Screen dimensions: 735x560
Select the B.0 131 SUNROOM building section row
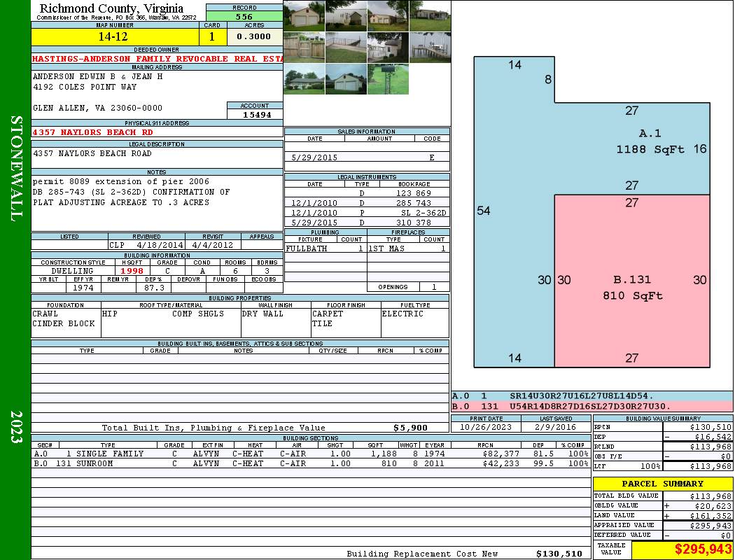[x=311, y=463]
